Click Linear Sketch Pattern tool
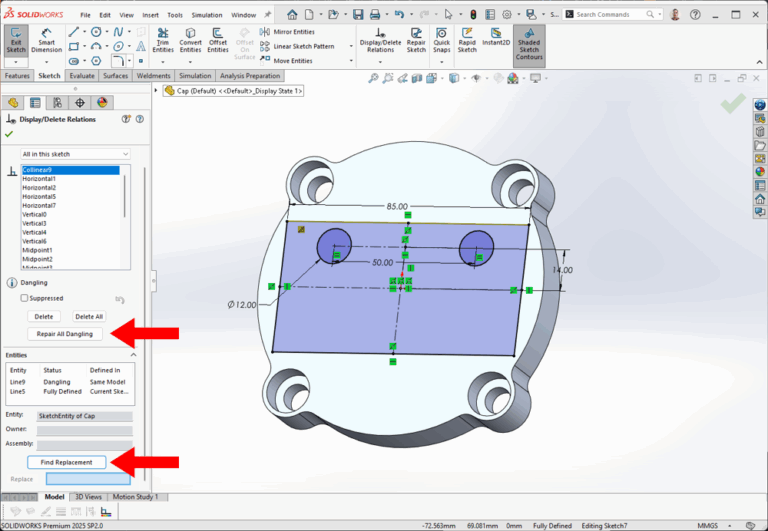Screen dimensions: 768x531 point(297,47)
